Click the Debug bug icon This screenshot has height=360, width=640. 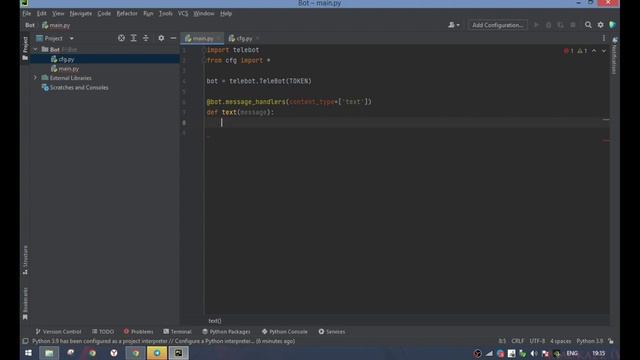(549, 25)
